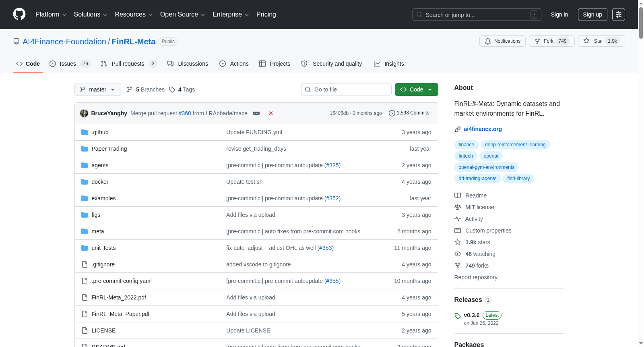Click the notifications bell button
The height and width of the screenshot is (347, 644).
click(502, 41)
